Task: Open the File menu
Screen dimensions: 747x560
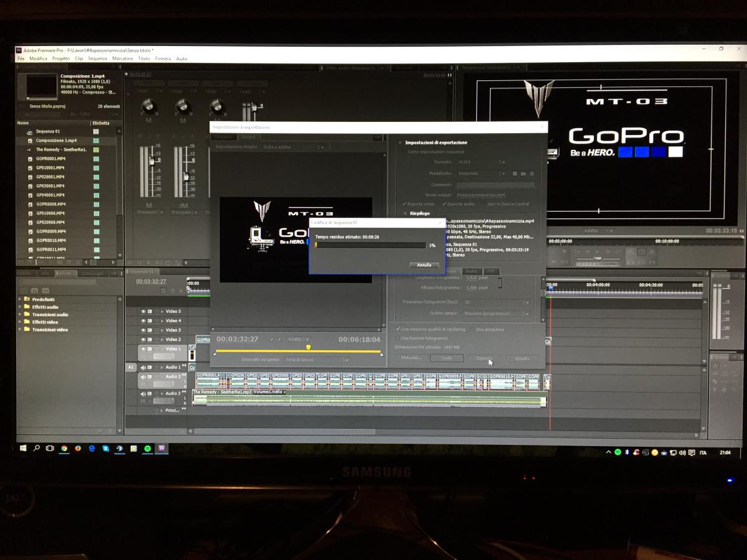Action: click(x=21, y=58)
